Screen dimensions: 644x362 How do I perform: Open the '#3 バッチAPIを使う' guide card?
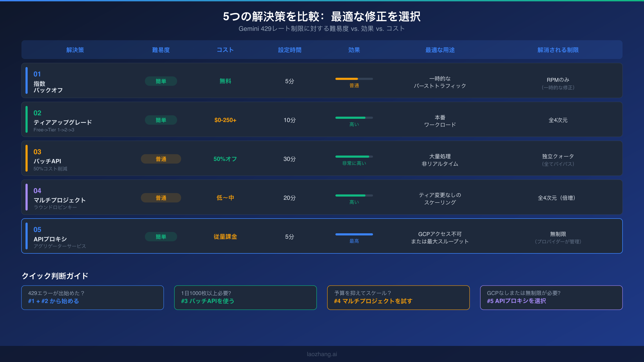click(245, 298)
